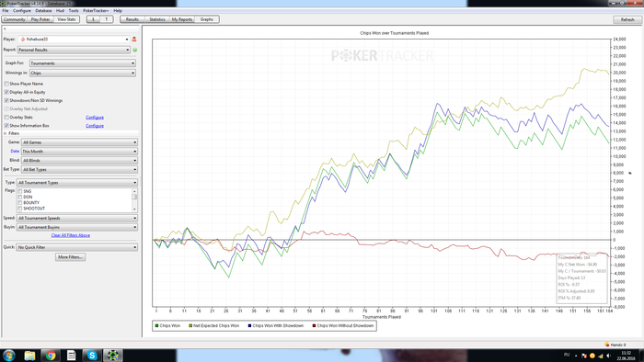Switch to the Statistics tab

tap(157, 19)
